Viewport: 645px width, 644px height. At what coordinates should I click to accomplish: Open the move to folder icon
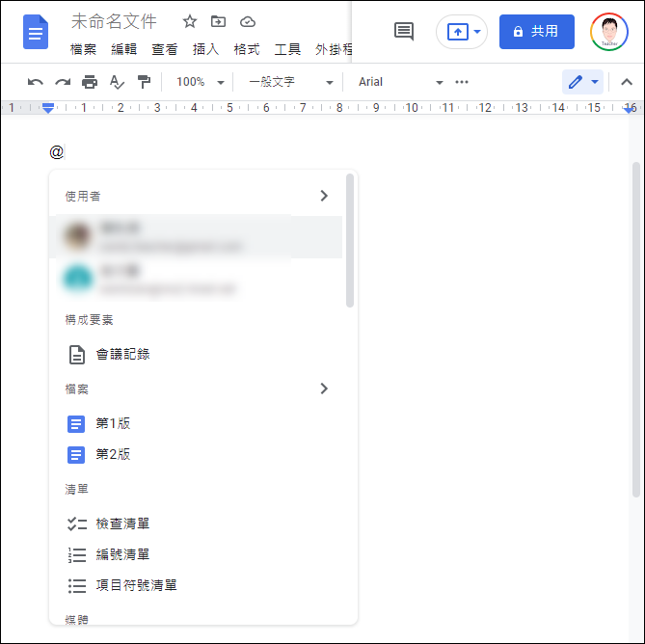pyautogui.click(x=218, y=21)
